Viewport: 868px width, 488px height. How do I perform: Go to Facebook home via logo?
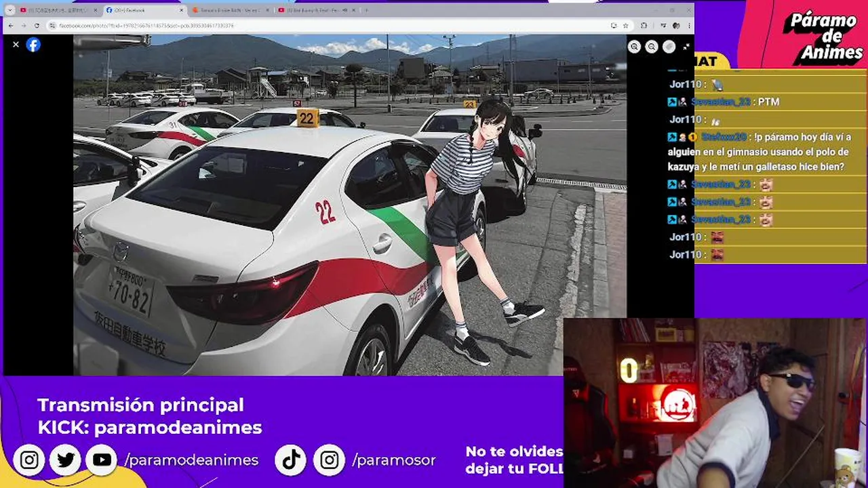[x=33, y=45]
